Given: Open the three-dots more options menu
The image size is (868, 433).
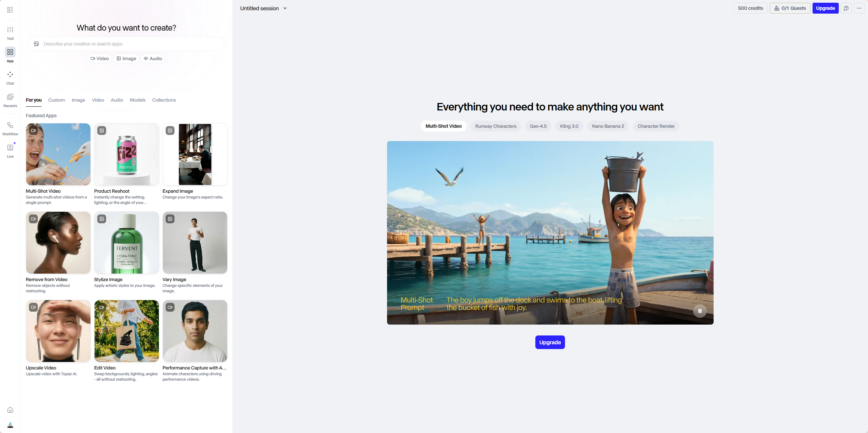Looking at the screenshot, I should [x=859, y=8].
